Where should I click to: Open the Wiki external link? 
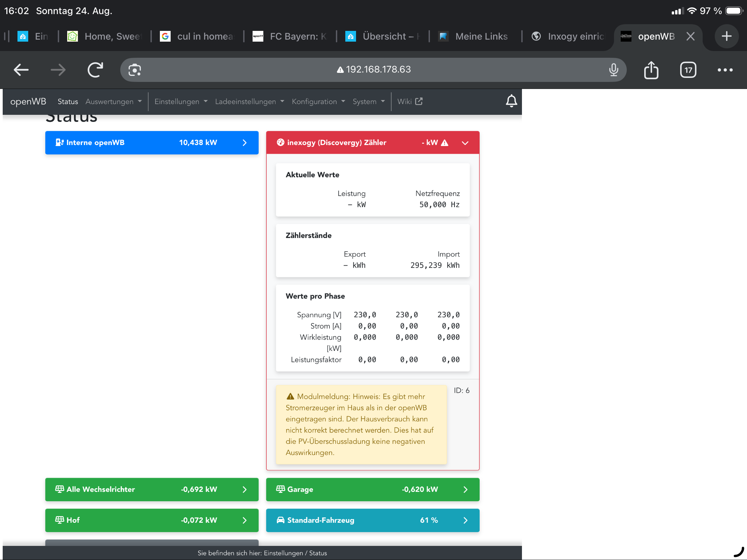tap(410, 102)
